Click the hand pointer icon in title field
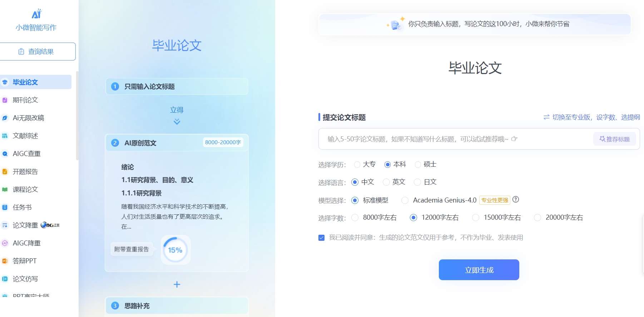Image resolution: width=644 pixels, height=317 pixels. point(514,139)
